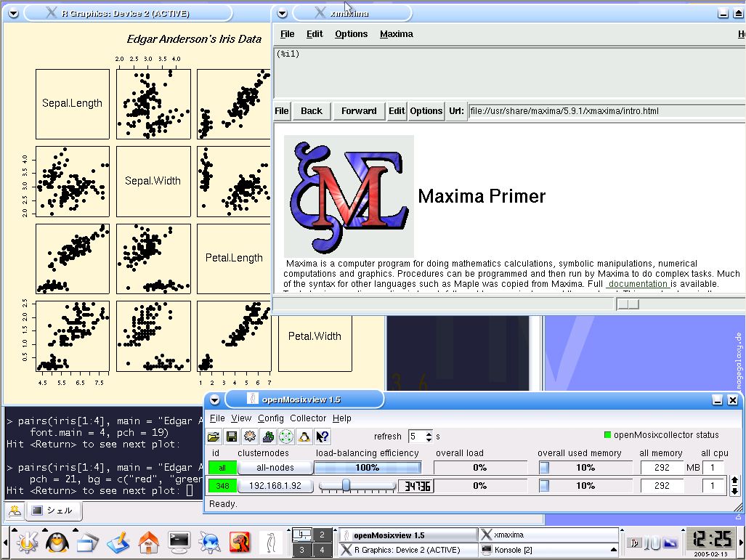
Task: Click the all-nodes button in openMosixview
Action: pyautogui.click(x=275, y=468)
